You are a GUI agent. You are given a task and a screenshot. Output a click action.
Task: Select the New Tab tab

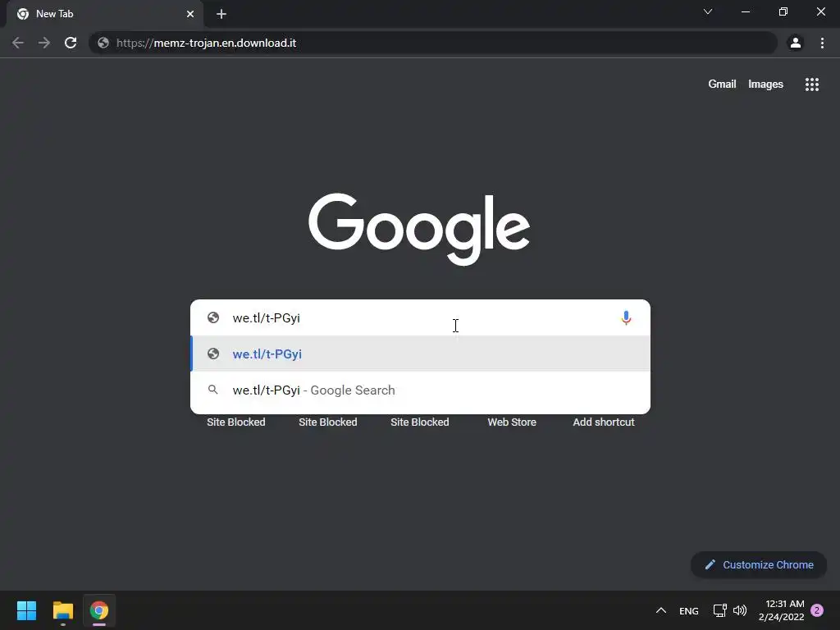pos(104,14)
